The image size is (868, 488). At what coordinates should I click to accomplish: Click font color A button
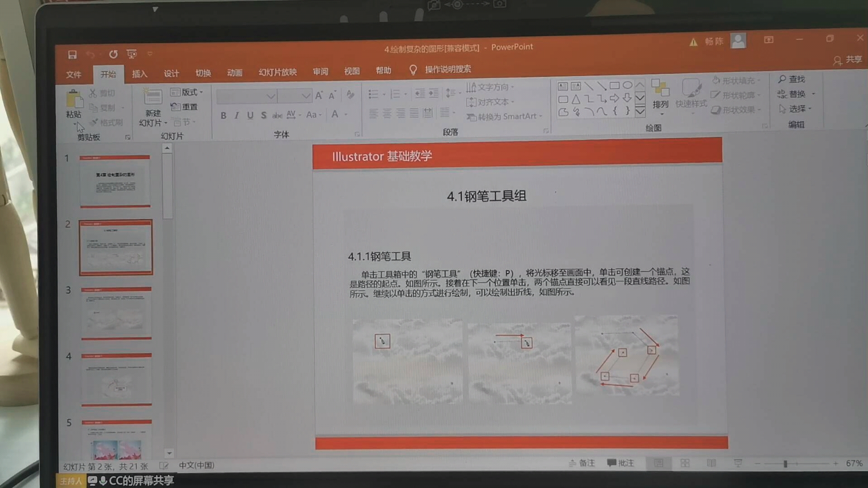click(x=335, y=114)
